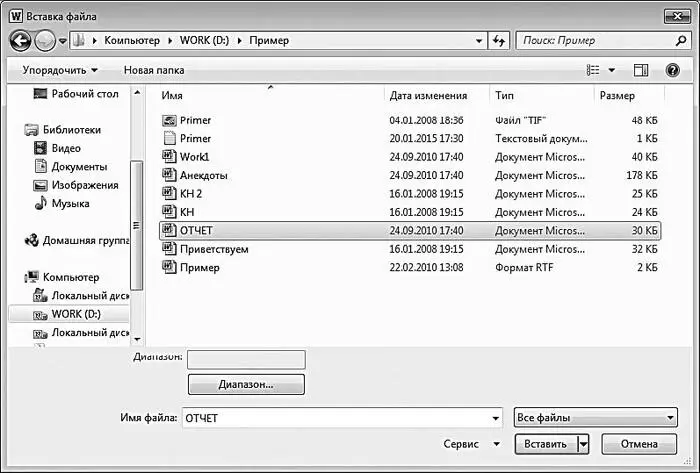Click the Имя файла input field
Screen dimensions: 700x473
342,418
